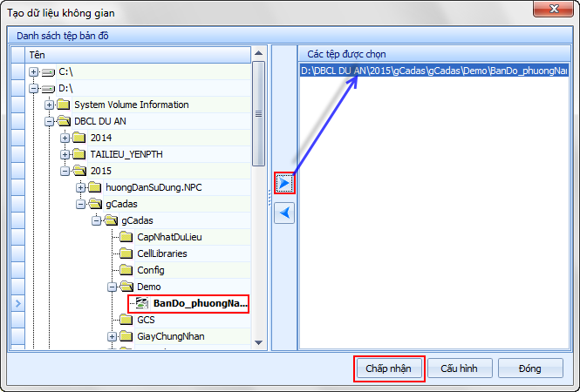Collapse the DBCL DU AN folder
The width and height of the screenshot is (580, 392).
click(x=49, y=121)
